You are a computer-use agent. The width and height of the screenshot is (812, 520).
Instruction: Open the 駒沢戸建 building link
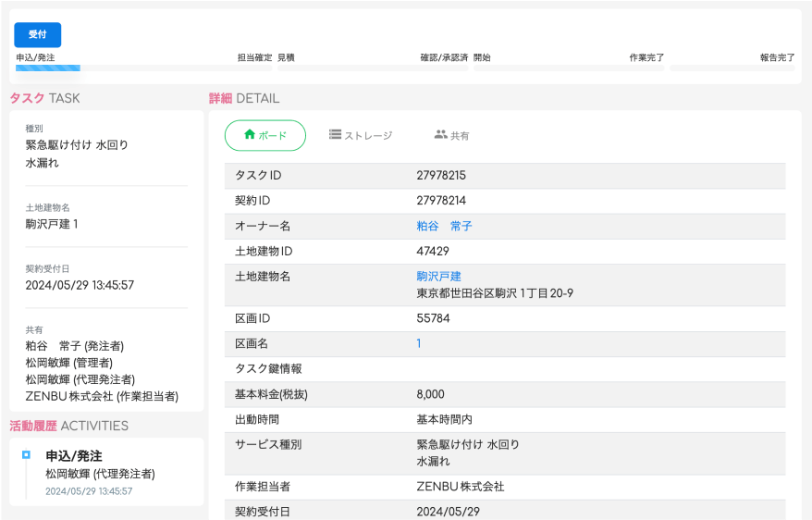[x=438, y=277]
